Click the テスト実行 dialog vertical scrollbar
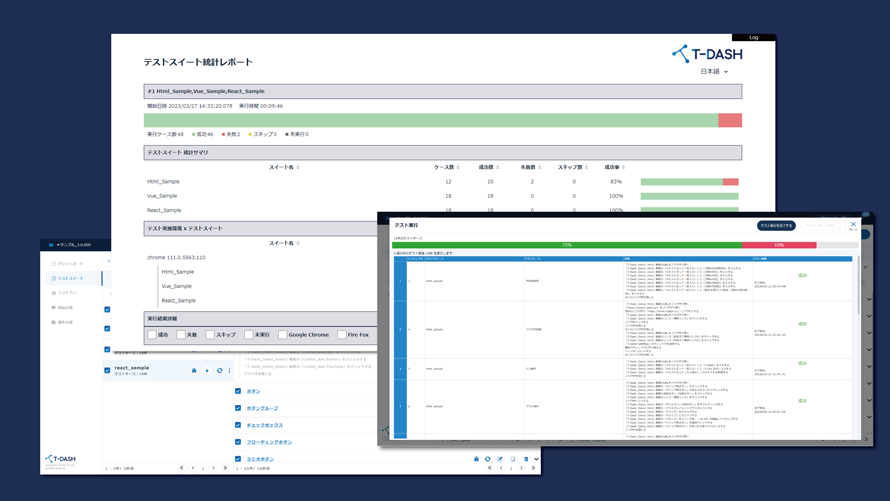The width and height of the screenshot is (890, 501). point(859,287)
